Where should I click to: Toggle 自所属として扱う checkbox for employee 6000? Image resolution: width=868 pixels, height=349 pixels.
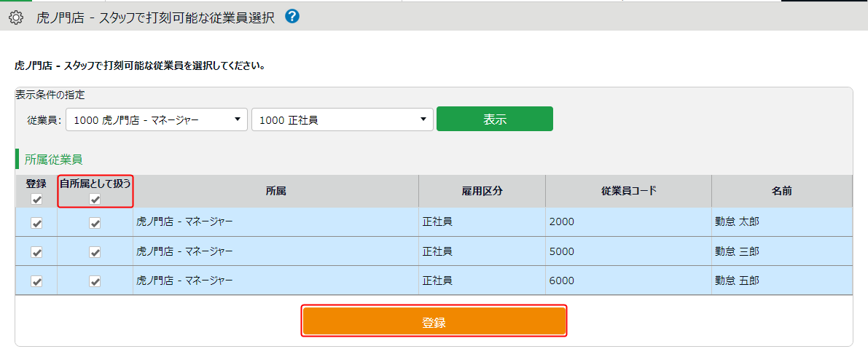95,281
